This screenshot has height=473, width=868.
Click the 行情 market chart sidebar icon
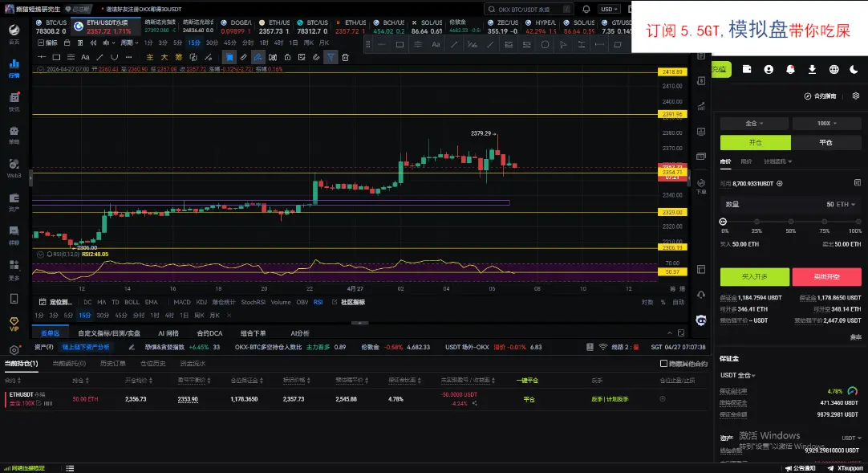[14, 68]
